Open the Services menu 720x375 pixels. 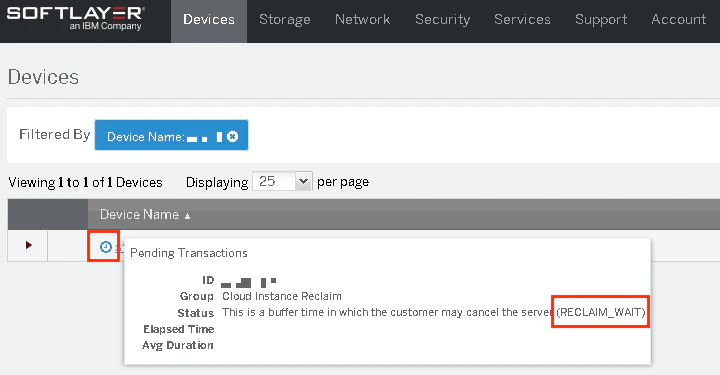(522, 19)
